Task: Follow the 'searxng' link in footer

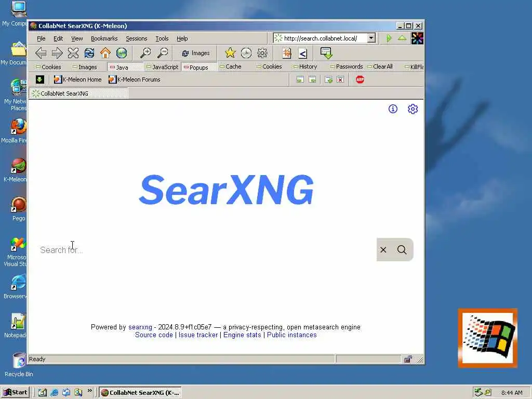Action: 140,327
